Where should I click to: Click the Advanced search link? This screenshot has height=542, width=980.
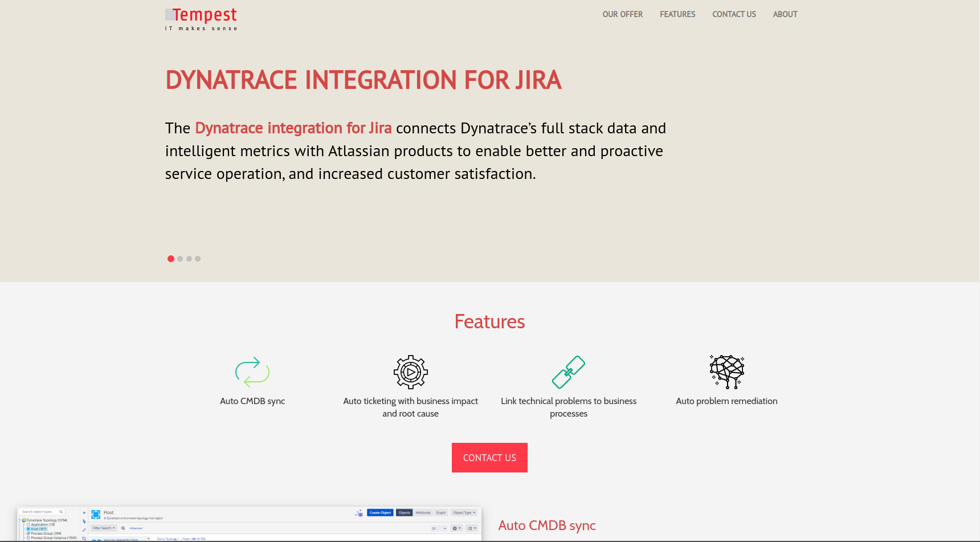tap(136, 528)
